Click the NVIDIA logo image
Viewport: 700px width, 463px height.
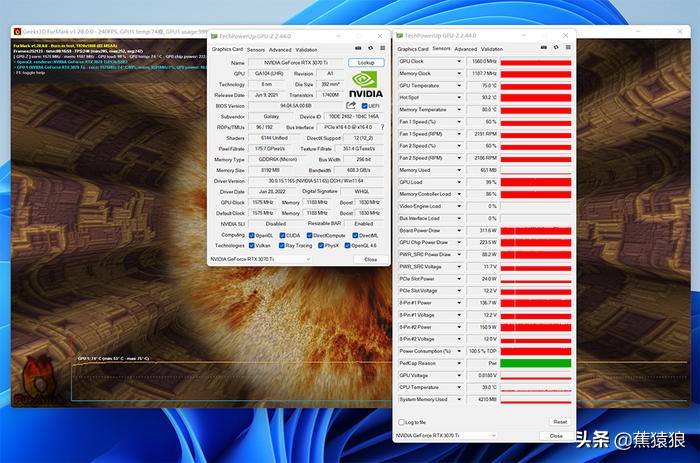pyautogui.click(x=366, y=84)
